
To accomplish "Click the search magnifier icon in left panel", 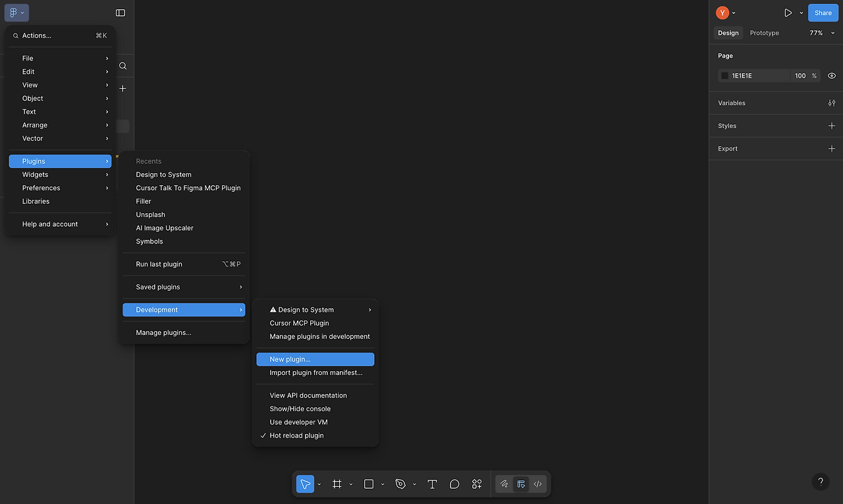I will click(x=122, y=66).
